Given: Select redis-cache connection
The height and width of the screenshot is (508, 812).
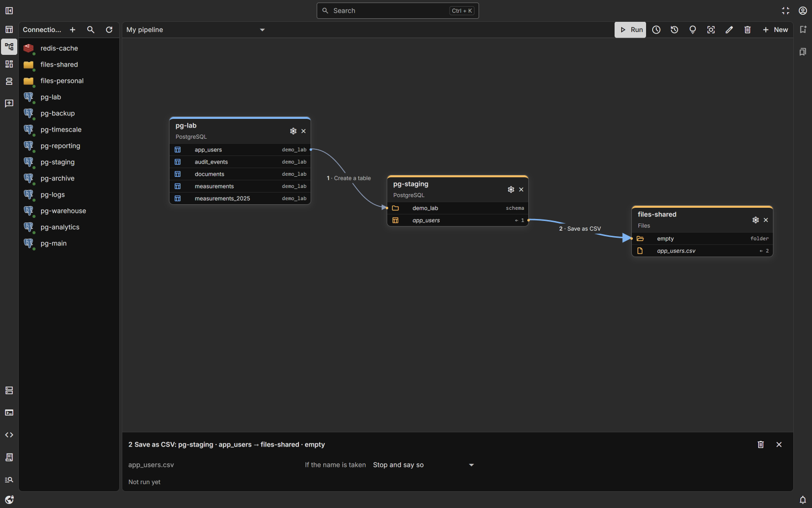Looking at the screenshot, I should (x=69, y=48).
